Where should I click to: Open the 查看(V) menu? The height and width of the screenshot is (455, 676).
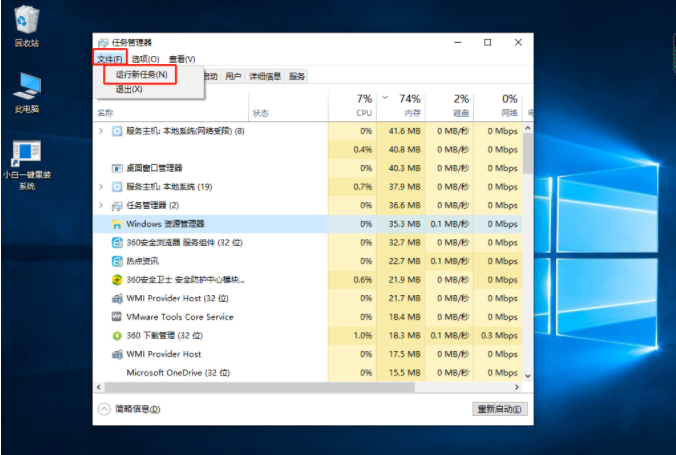pyautogui.click(x=182, y=59)
